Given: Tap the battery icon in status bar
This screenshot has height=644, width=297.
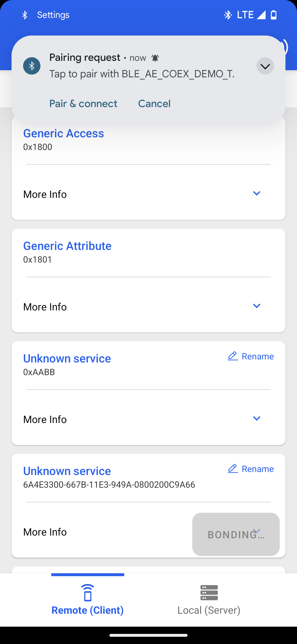Looking at the screenshot, I should click(274, 15).
